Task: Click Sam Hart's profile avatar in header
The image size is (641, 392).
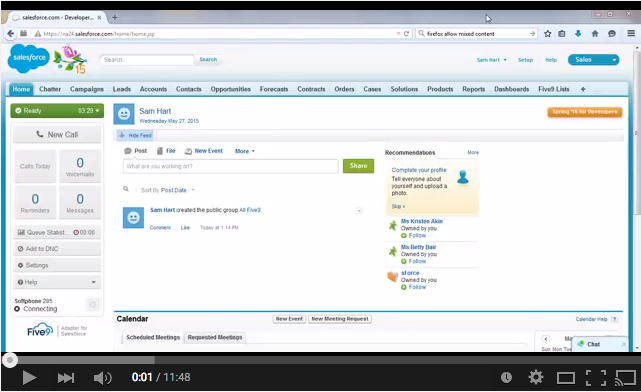Action: click(124, 114)
